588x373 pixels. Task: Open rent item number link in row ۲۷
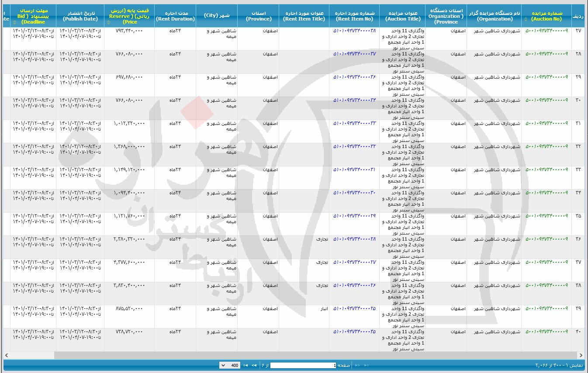click(x=354, y=31)
